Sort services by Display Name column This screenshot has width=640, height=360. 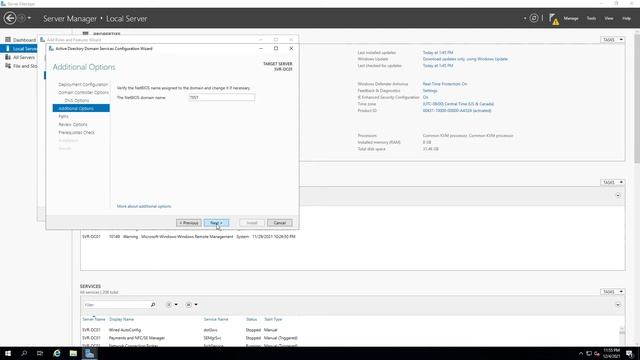(x=121, y=319)
